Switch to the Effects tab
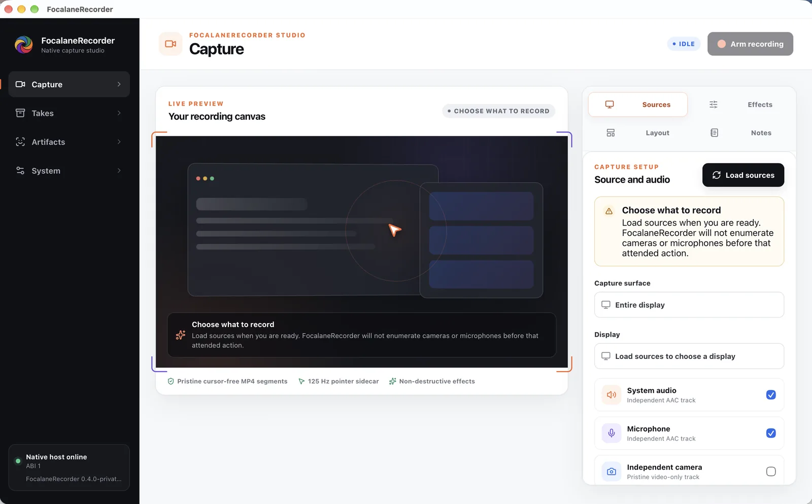The height and width of the screenshot is (504, 812). tap(741, 104)
